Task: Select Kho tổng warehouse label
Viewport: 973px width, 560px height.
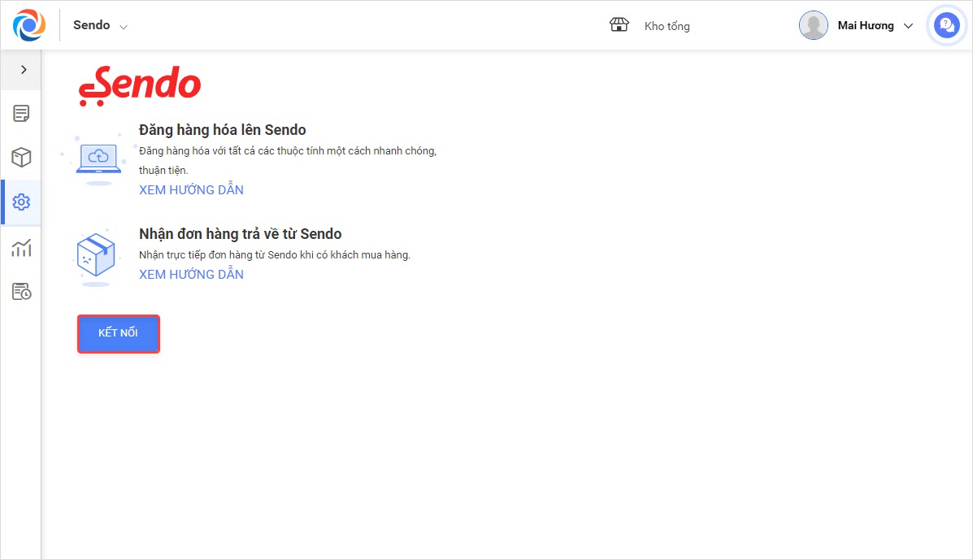Action: [x=667, y=26]
